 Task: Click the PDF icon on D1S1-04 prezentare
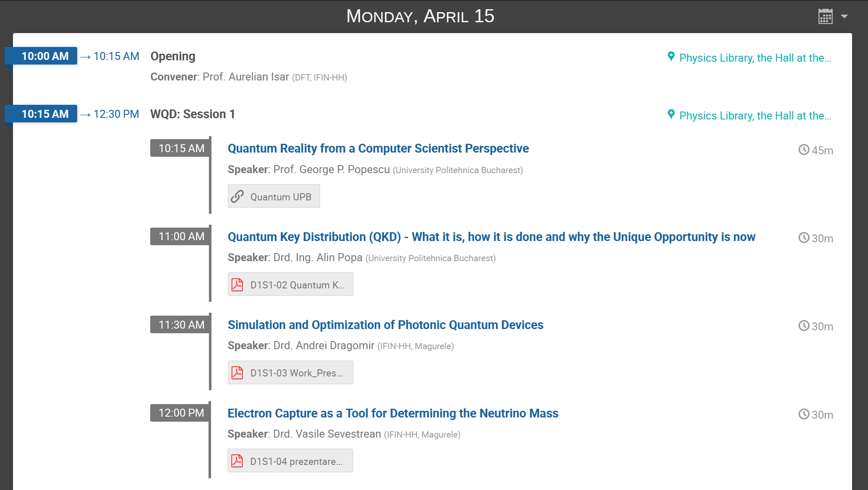237,461
